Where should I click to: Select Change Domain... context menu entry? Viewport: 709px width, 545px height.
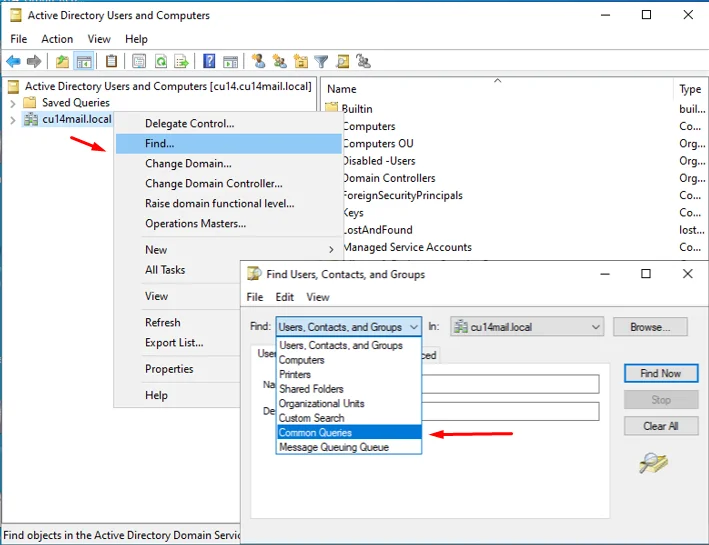tap(228, 163)
